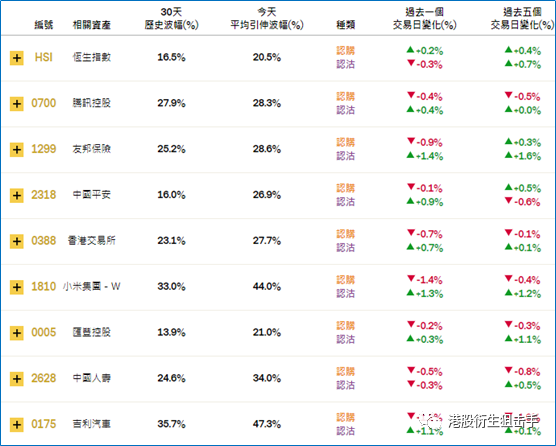Click plus icon beside 0175
The height and width of the screenshot is (446, 556).
(x=17, y=425)
